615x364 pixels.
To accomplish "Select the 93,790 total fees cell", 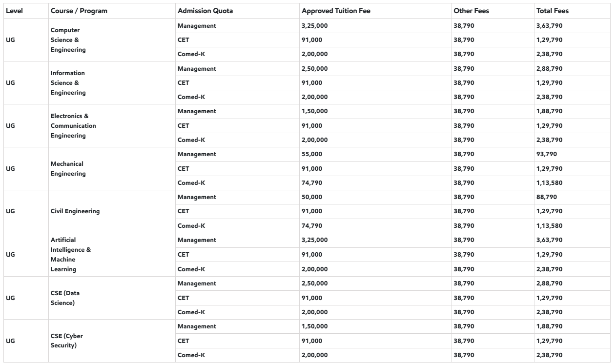I will click(x=547, y=154).
